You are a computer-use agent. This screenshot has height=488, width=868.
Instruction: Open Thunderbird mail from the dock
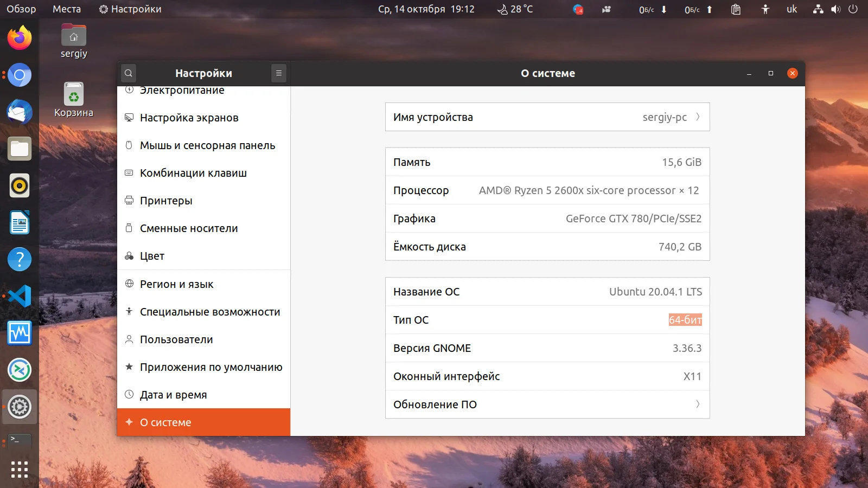click(x=20, y=112)
